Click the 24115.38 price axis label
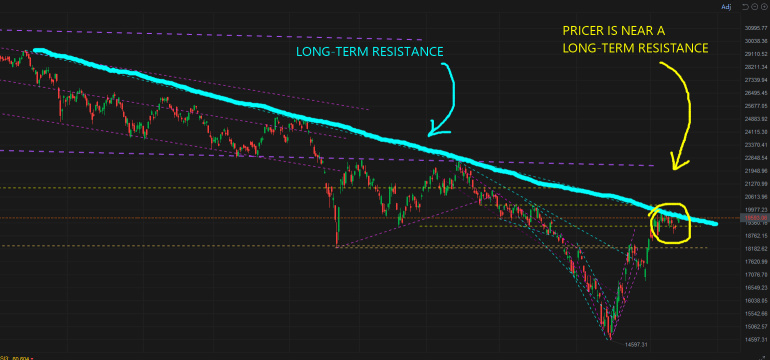This screenshot has height=360, width=770. tap(756, 132)
